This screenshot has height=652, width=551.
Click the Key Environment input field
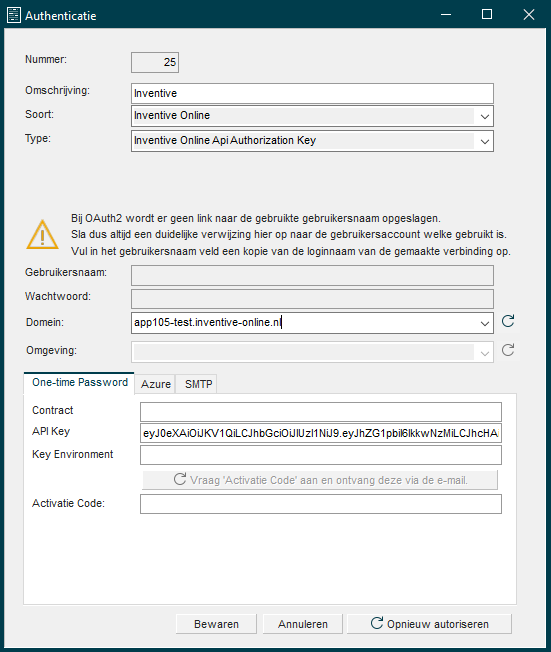(x=321, y=455)
